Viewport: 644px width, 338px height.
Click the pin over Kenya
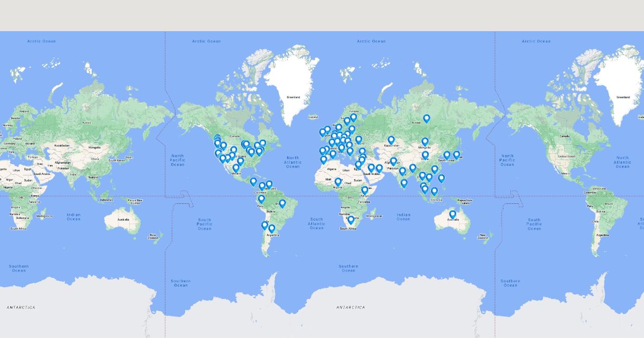click(x=365, y=190)
